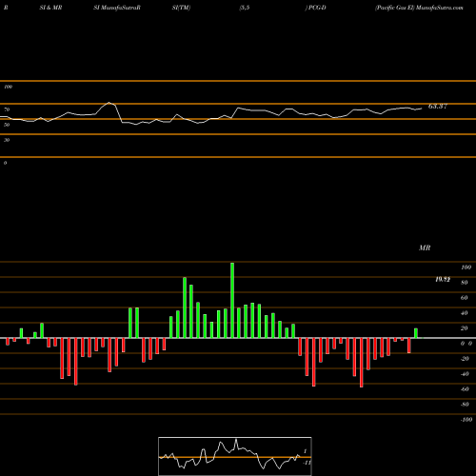
Task: Click the Pacific Gas El MunafaSutra.com header text
Action: [419, 8]
